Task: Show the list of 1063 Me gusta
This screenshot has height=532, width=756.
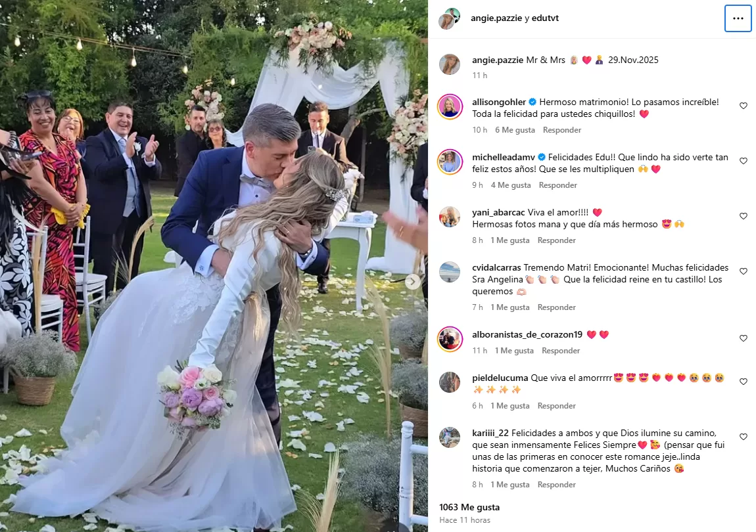Action: pyautogui.click(x=469, y=507)
